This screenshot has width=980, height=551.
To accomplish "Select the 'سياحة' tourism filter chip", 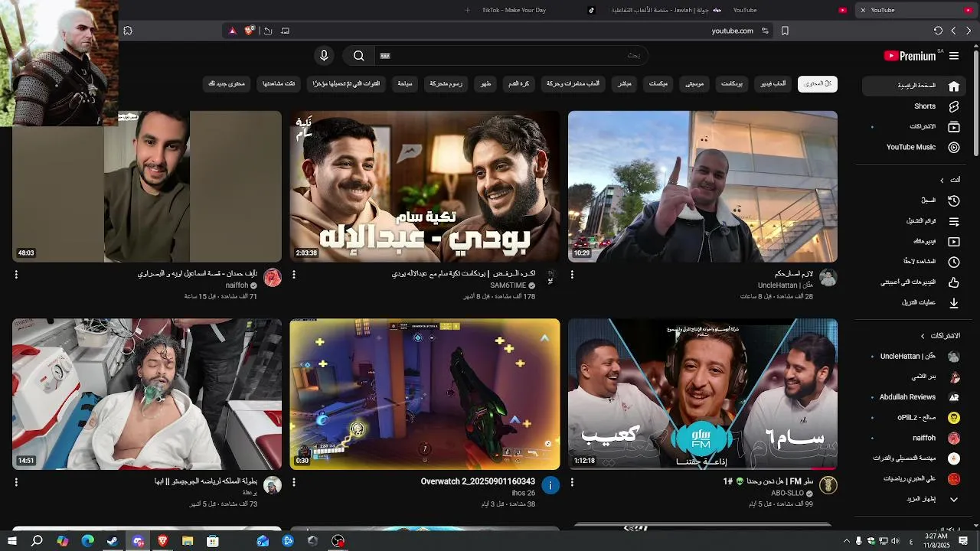I will click(405, 83).
